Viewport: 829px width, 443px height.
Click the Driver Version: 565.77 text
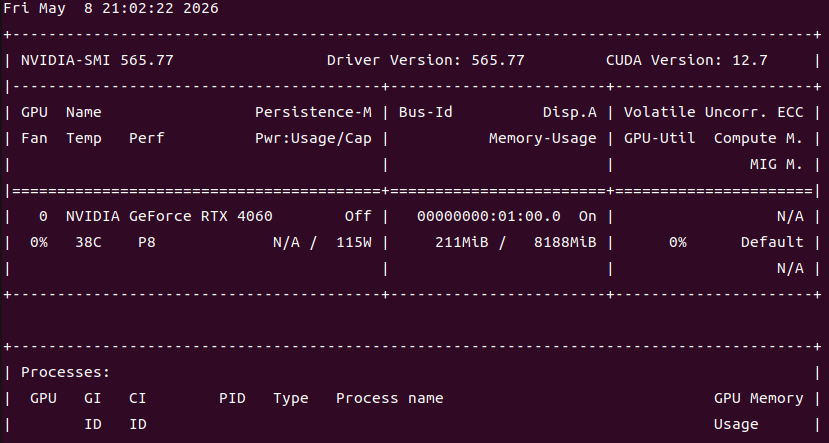point(426,60)
